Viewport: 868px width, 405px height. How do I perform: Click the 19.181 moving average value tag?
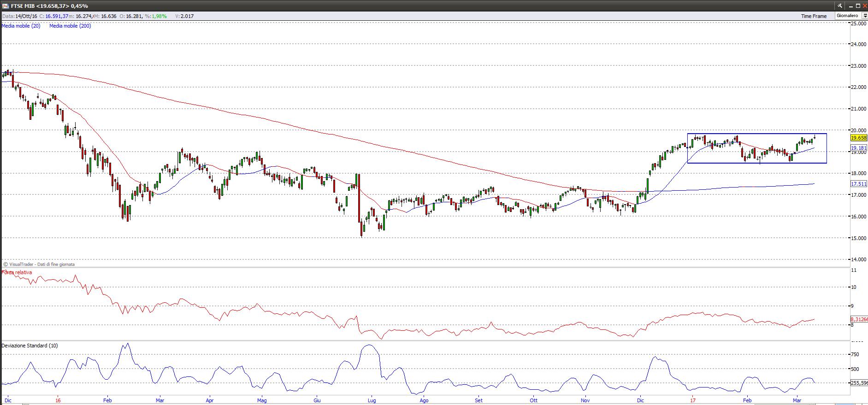[859, 148]
